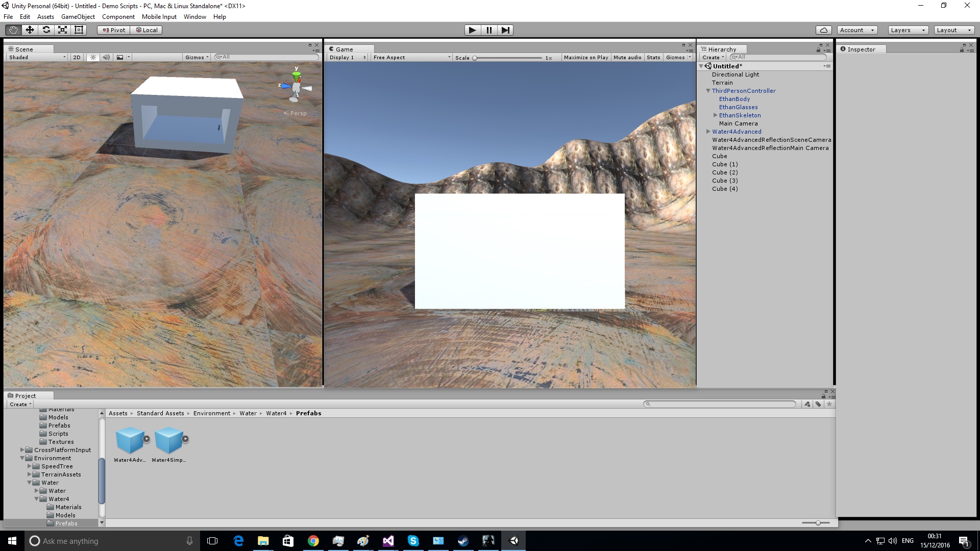Select Water4Simple prefab thumbnail
The height and width of the screenshot is (551, 980).
click(168, 441)
